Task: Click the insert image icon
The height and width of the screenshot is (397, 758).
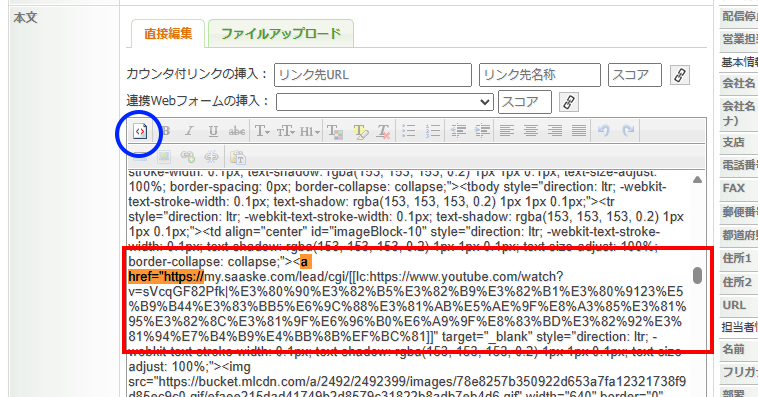Action: tap(164, 157)
